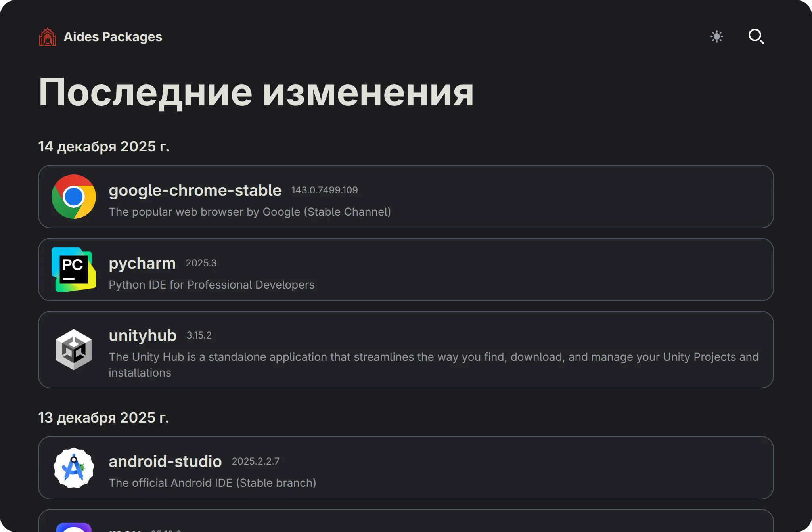Click the Unity Hub cube icon
The width and height of the screenshot is (812, 532).
(x=74, y=350)
